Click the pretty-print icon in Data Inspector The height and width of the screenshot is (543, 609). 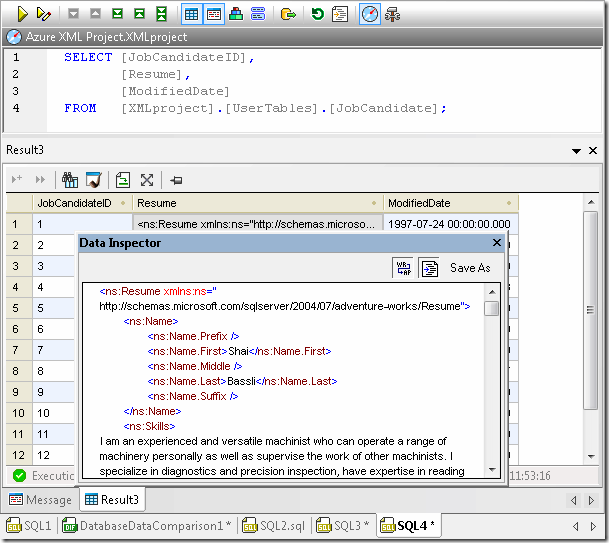click(429, 268)
